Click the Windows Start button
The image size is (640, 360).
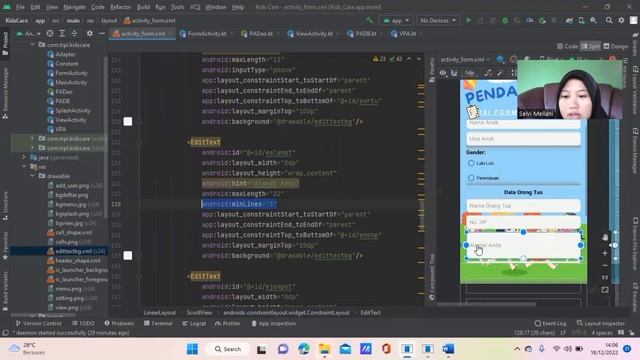pos(192,349)
